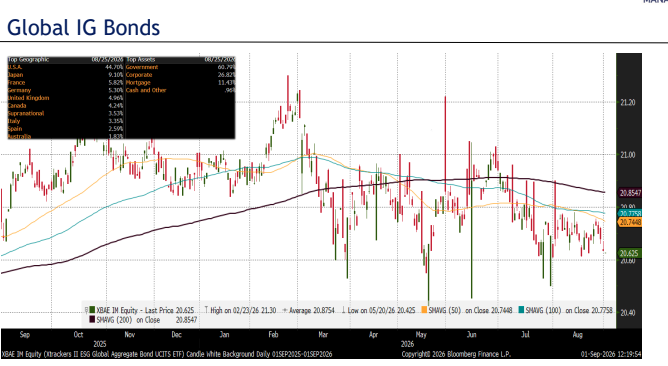The height and width of the screenshot is (366, 668).
Task: Click the Jul month label on time axis
Action: (x=525, y=334)
